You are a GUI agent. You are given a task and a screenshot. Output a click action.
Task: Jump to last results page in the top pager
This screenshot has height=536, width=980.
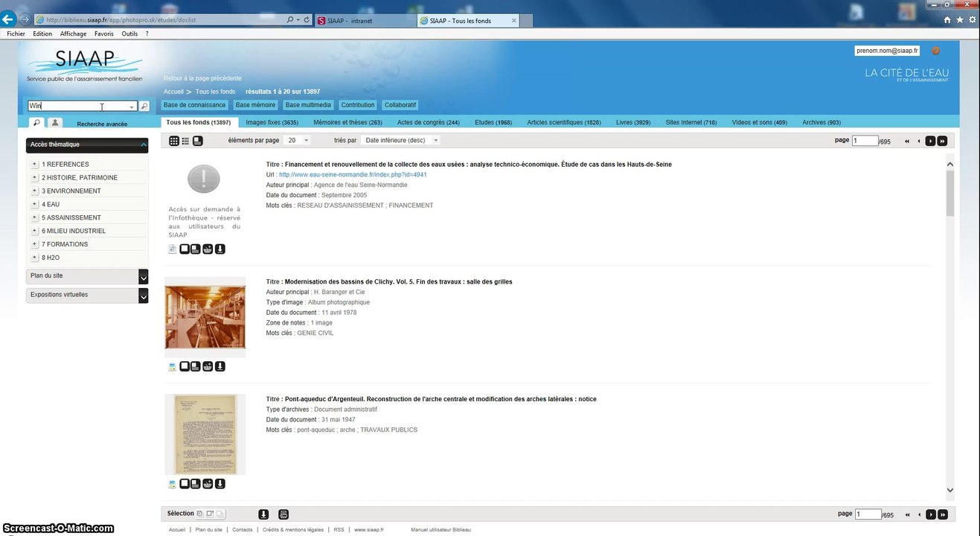943,141
